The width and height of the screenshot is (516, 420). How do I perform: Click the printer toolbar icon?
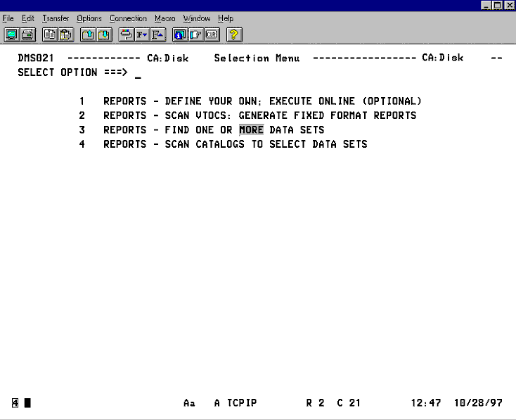[28, 34]
